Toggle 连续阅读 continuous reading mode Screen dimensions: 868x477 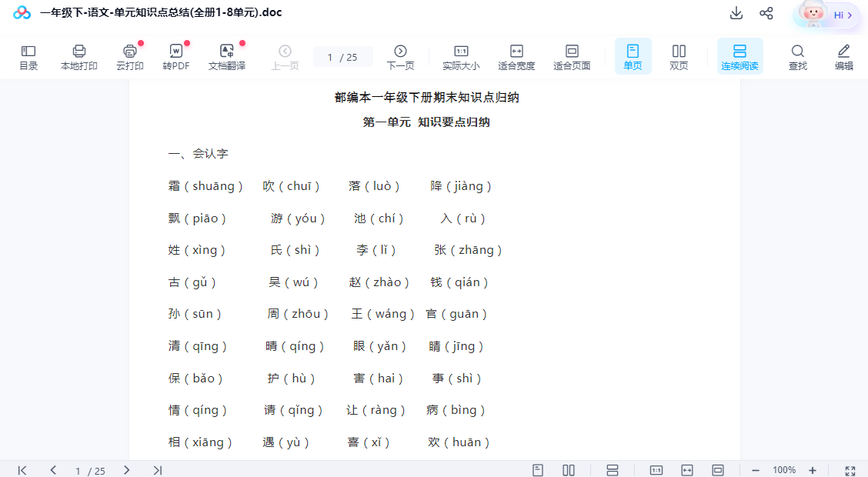(739, 57)
